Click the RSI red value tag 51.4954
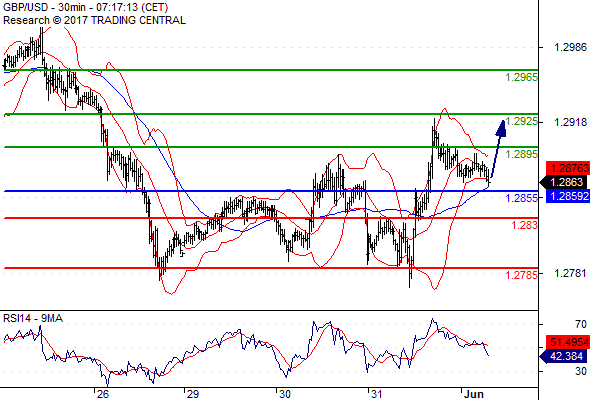 pyautogui.click(x=568, y=342)
